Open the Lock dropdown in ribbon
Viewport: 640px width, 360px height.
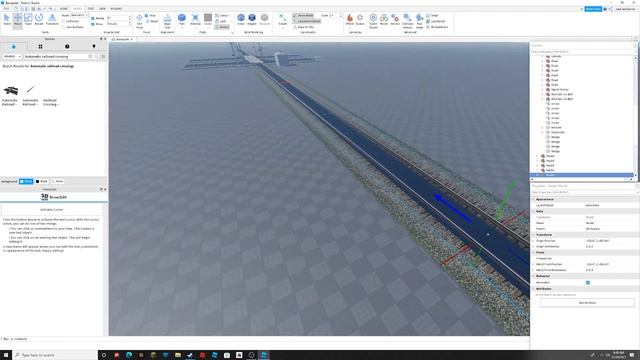[222, 21]
